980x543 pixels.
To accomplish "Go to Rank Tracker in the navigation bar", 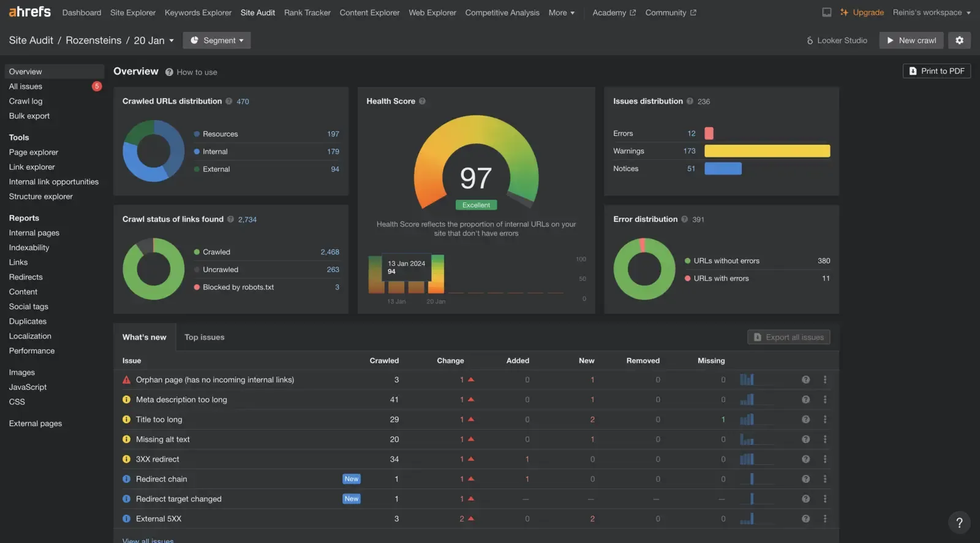I will click(x=307, y=12).
